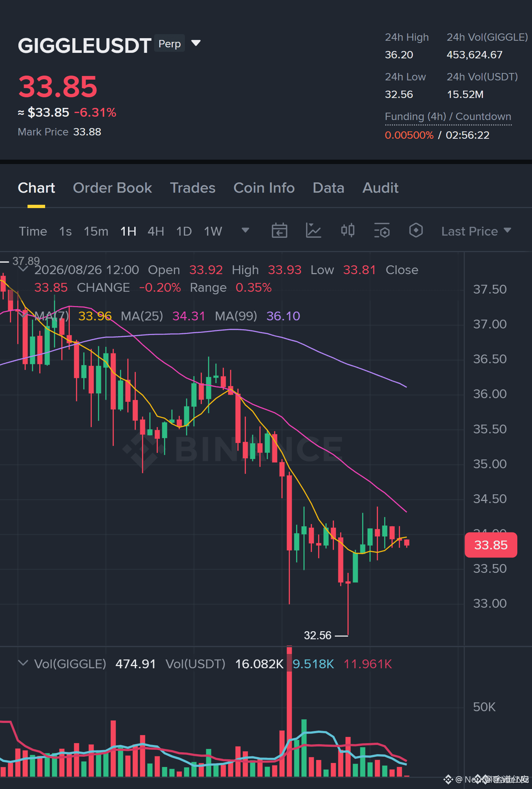
Task: Tap the 02:56:22 funding countdown
Action: coord(468,135)
